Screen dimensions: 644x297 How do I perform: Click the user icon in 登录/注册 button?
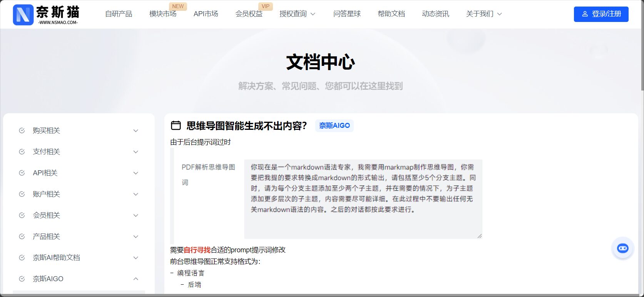(x=585, y=14)
